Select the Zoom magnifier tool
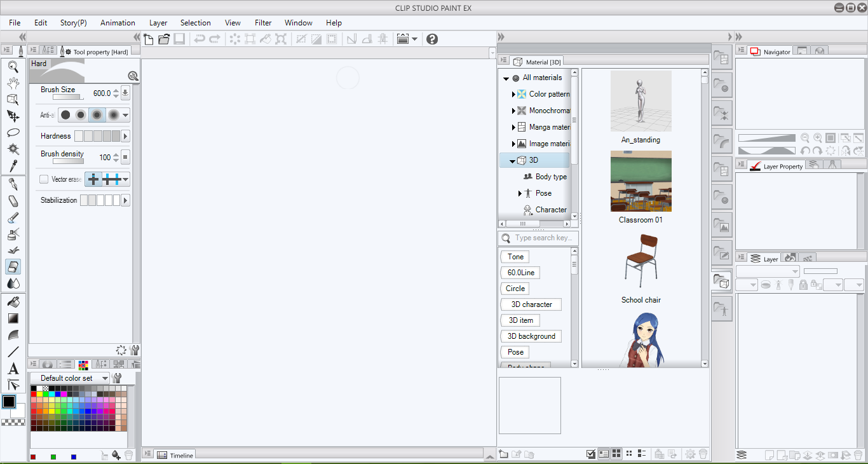The image size is (868, 464). click(13, 66)
